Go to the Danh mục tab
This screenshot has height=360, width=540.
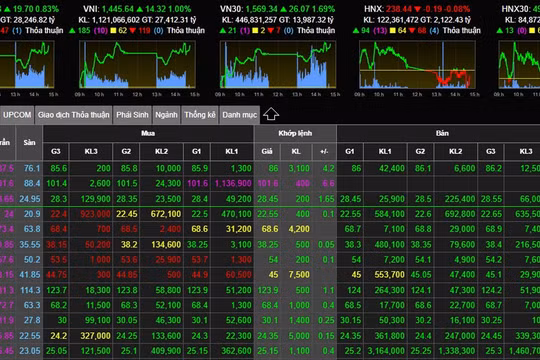[x=240, y=115]
